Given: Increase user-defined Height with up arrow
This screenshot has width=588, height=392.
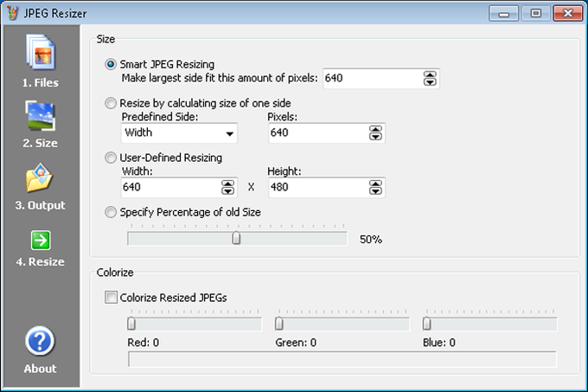Looking at the screenshot, I should 375,183.
